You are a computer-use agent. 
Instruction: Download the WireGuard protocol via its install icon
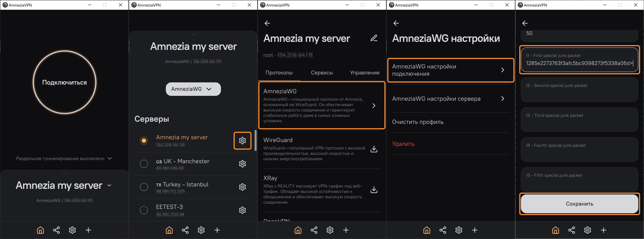(374, 149)
